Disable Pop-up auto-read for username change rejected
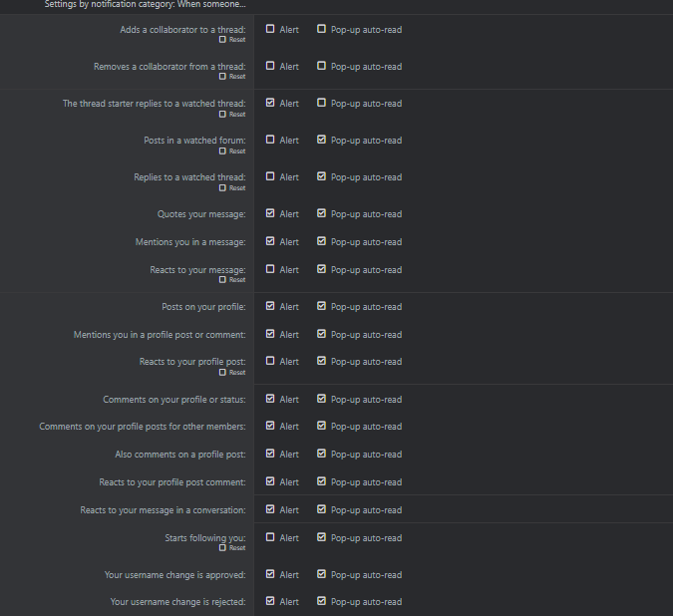The width and height of the screenshot is (673, 616). point(321,601)
